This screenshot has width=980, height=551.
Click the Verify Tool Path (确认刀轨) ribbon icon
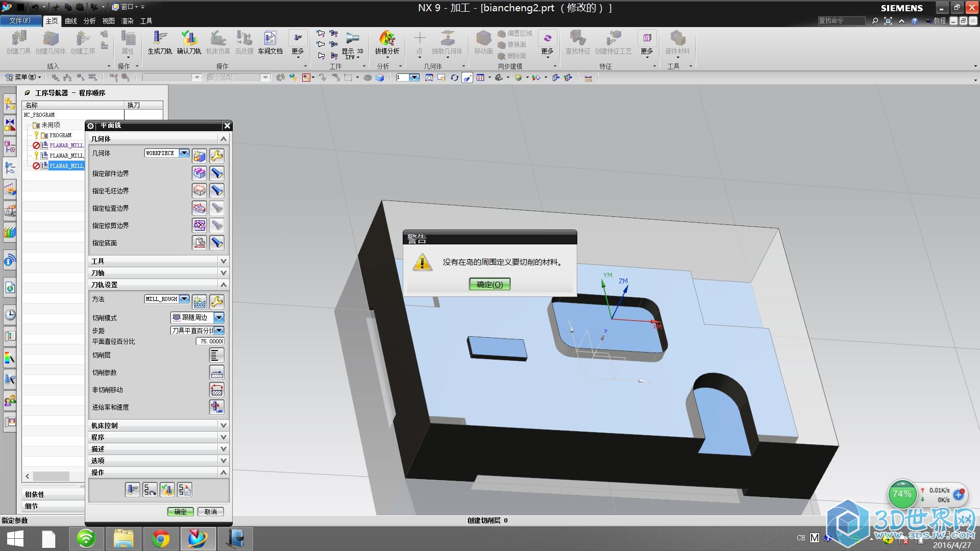point(189,42)
